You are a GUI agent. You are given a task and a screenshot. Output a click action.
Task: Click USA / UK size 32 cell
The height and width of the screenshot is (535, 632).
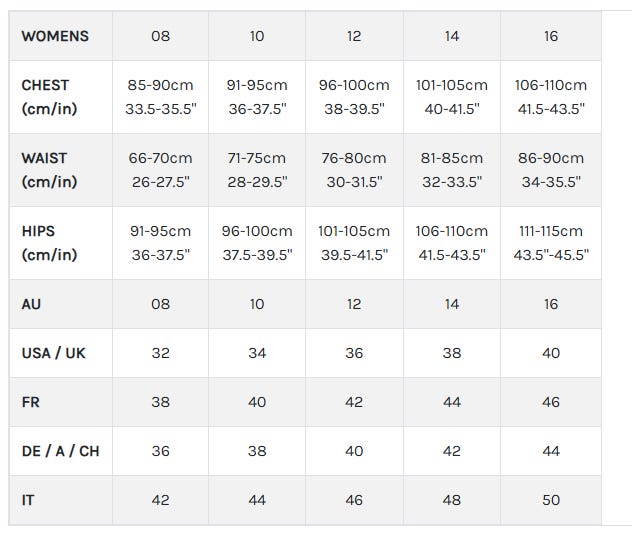[x=160, y=353]
